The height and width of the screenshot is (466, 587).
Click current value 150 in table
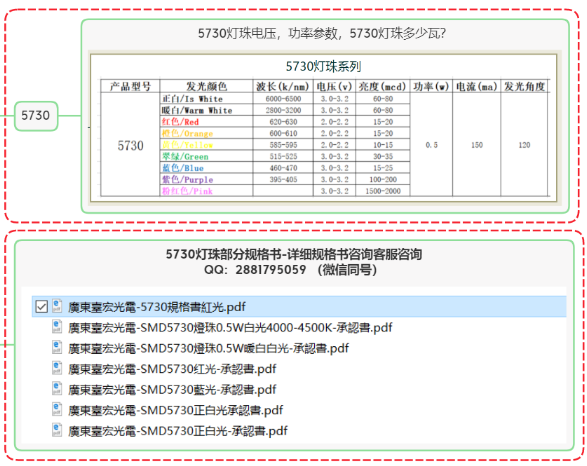tap(477, 145)
